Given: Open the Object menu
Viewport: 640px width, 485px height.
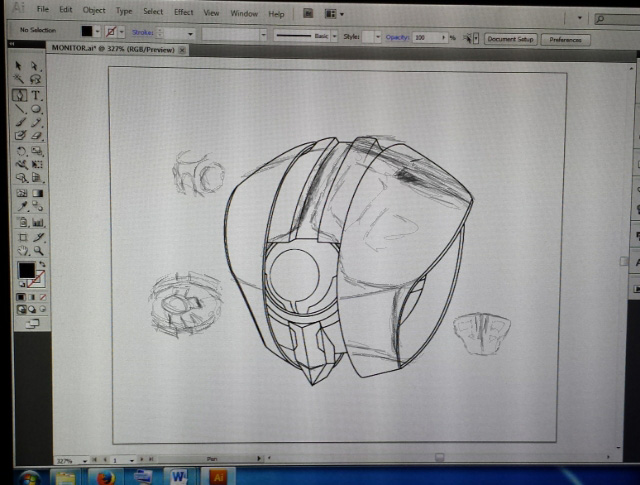Looking at the screenshot, I should [x=94, y=10].
